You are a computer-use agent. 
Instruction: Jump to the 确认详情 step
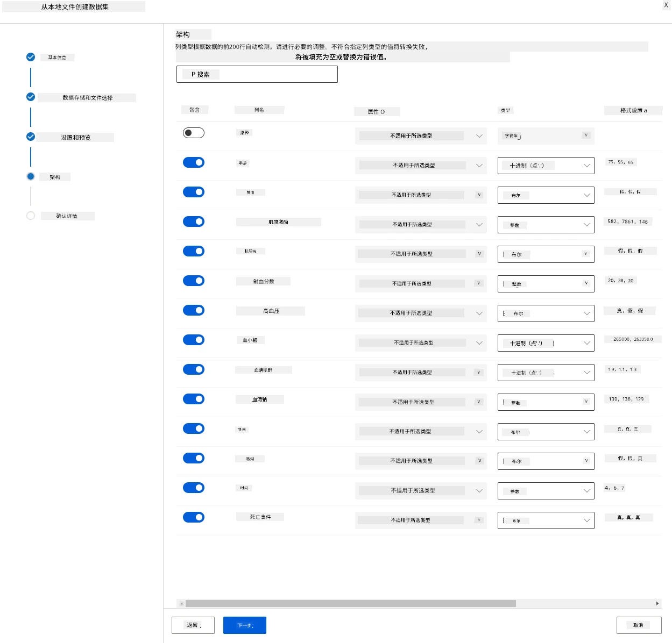67,216
